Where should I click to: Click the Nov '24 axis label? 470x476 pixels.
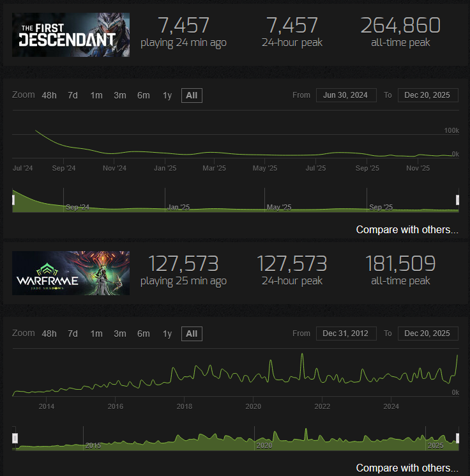pyautogui.click(x=114, y=168)
